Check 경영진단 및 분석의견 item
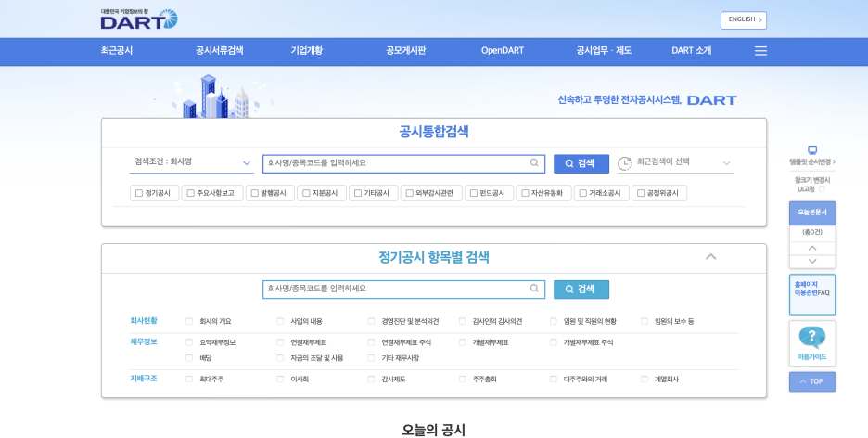Viewport: 868px width, 438px height. (371, 321)
